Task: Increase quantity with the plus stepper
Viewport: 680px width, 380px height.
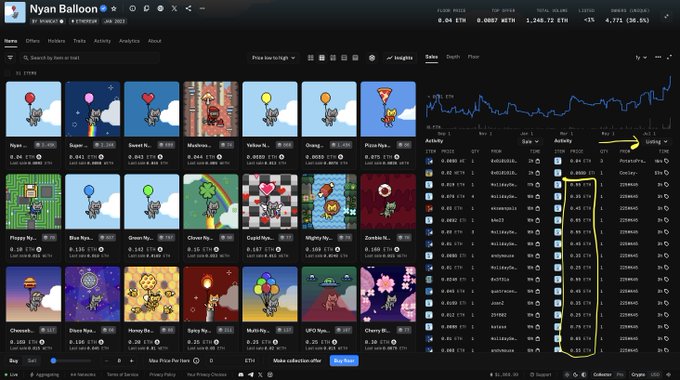Action: tap(131, 360)
